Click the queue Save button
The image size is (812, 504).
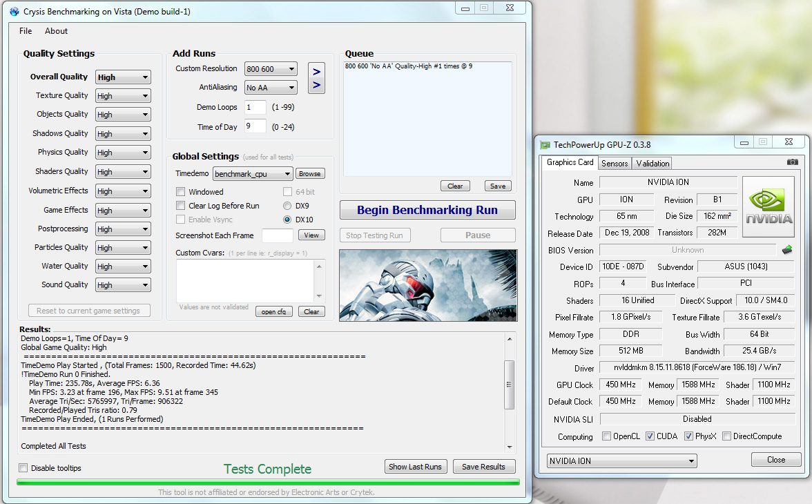click(x=498, y=186)
